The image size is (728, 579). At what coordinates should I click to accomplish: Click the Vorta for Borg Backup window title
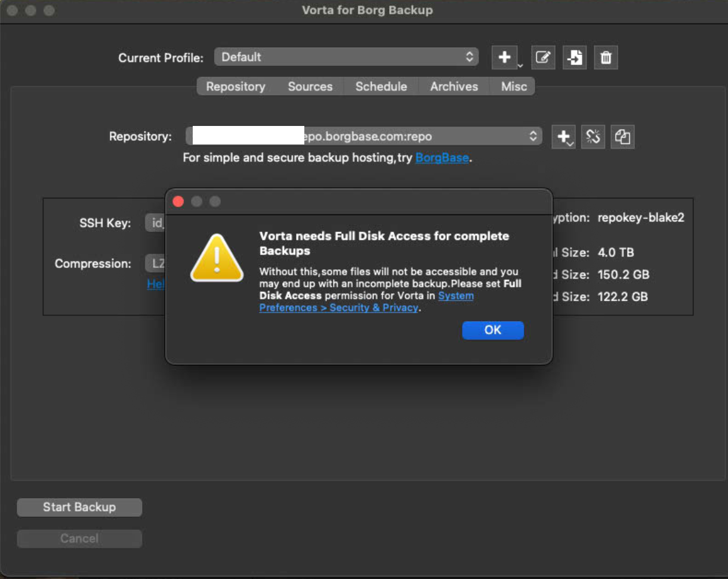point(367,10)
